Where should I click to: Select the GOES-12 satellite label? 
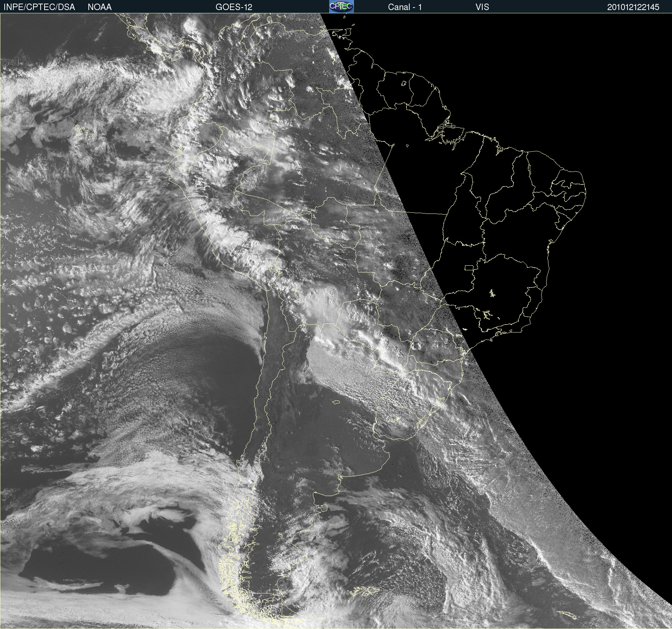tap(234, 7)
